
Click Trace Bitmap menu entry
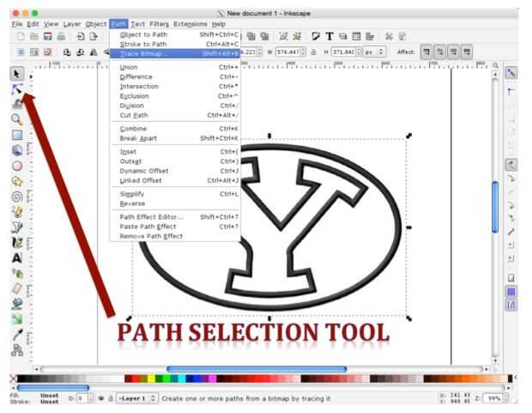tap(175, 53)
